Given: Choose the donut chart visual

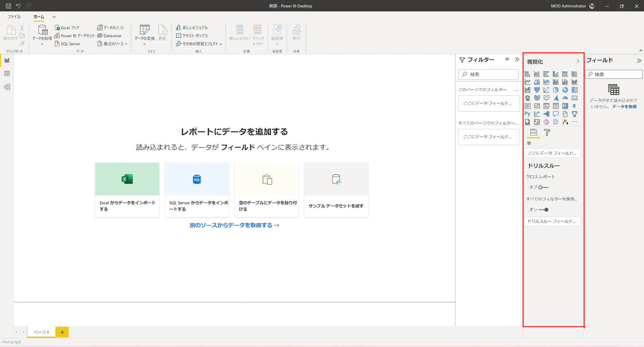Looking at the screenshot, I should (x=565, y=90).
